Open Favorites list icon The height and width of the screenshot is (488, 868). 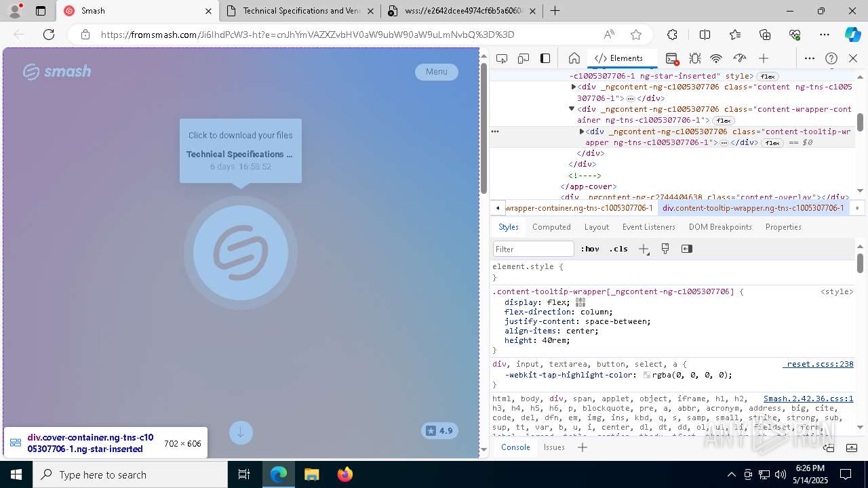pyautogui.click(x=735, y=35)
